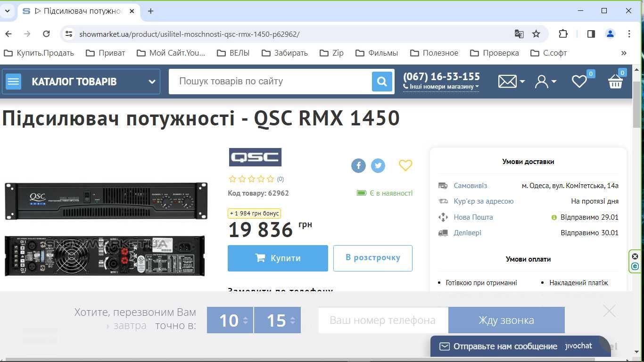The width and height of the screenshot is (644, 362).
Task: Click the Самовивіз delivery link
Action: pyautogui.click(x=470, y=186)
